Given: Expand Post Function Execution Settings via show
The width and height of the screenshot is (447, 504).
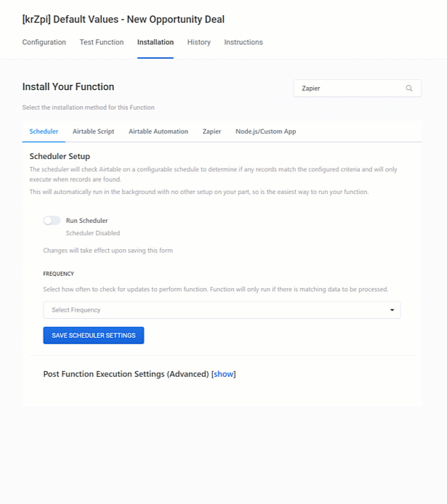Looking at the screenshot, I should (x=223, y=374).
